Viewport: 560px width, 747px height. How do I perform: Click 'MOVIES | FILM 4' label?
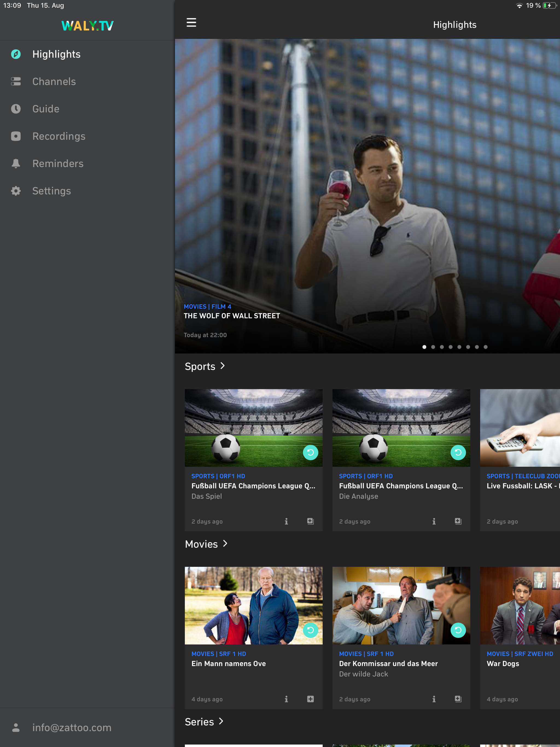click(x=207, y=307)
